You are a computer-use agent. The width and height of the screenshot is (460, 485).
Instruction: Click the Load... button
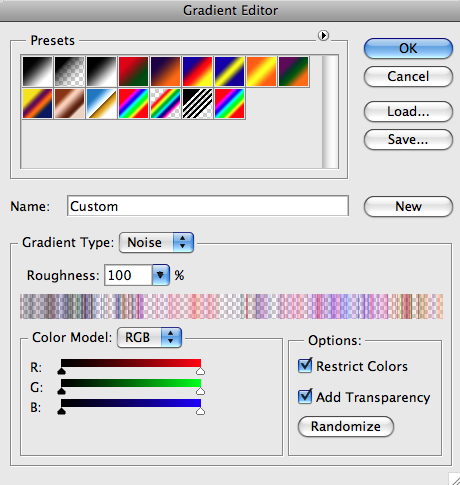[408, 111]
